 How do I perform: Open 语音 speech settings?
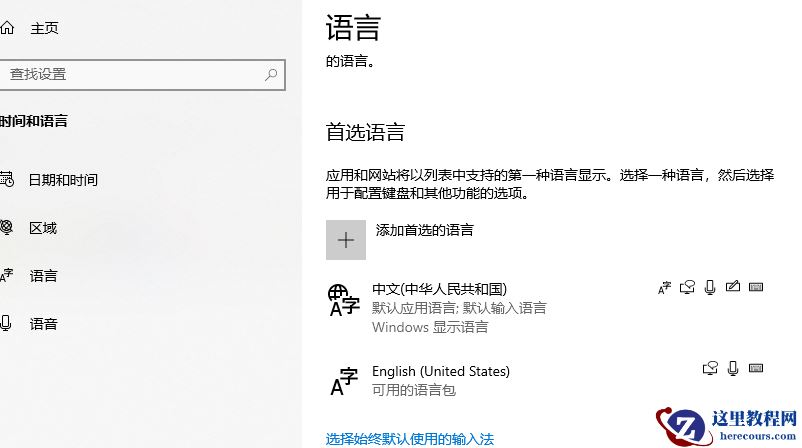click(x=43, y=324)
